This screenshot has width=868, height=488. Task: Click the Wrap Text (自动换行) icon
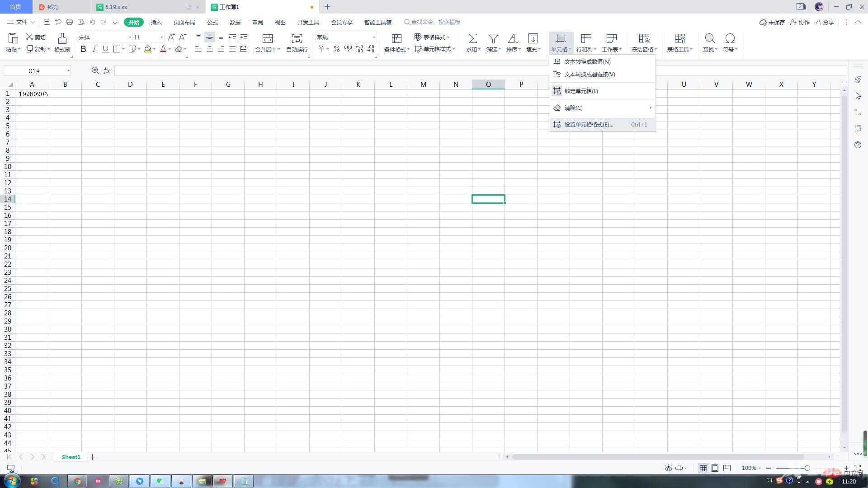pos(297,39)
